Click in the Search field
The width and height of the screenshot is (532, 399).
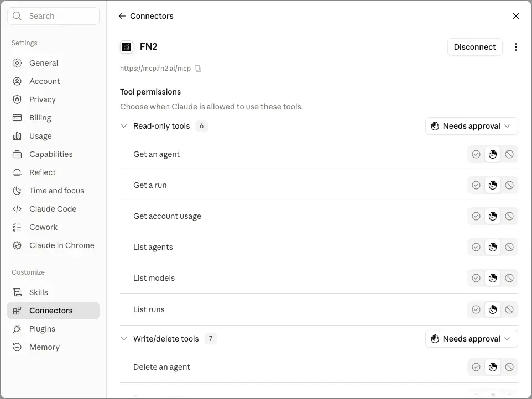[x=53, y=16]
